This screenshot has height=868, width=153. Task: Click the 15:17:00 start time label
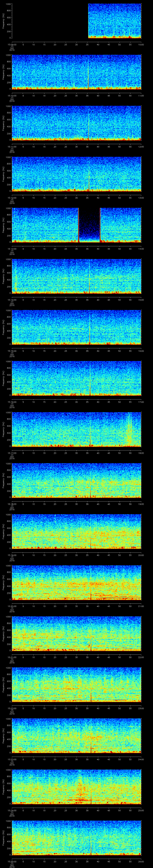click(12, 453)
